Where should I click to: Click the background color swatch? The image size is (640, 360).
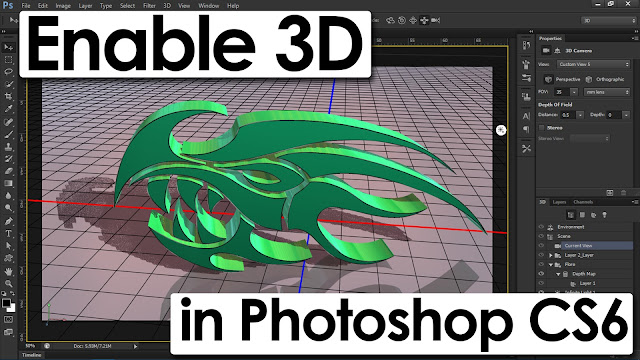12,309
